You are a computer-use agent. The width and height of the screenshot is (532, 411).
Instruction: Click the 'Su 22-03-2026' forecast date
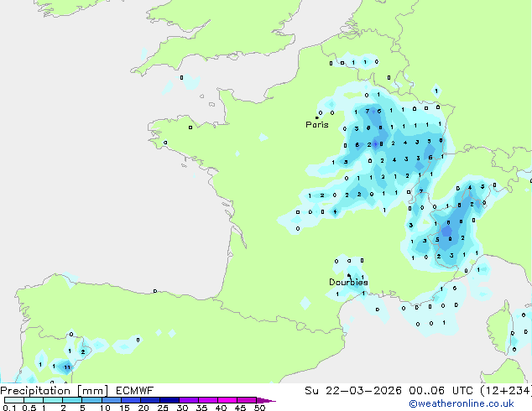pos(353,391)
